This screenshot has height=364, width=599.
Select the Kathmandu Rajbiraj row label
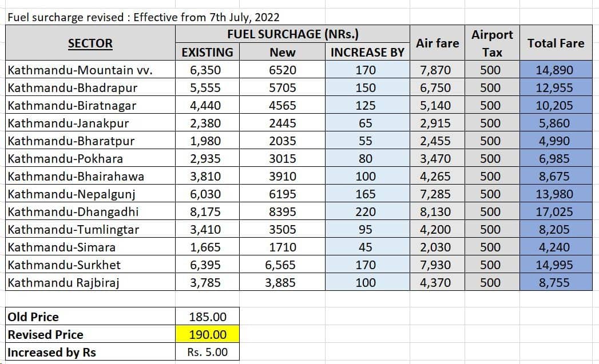pyautogui.click(x=90, y=282)
